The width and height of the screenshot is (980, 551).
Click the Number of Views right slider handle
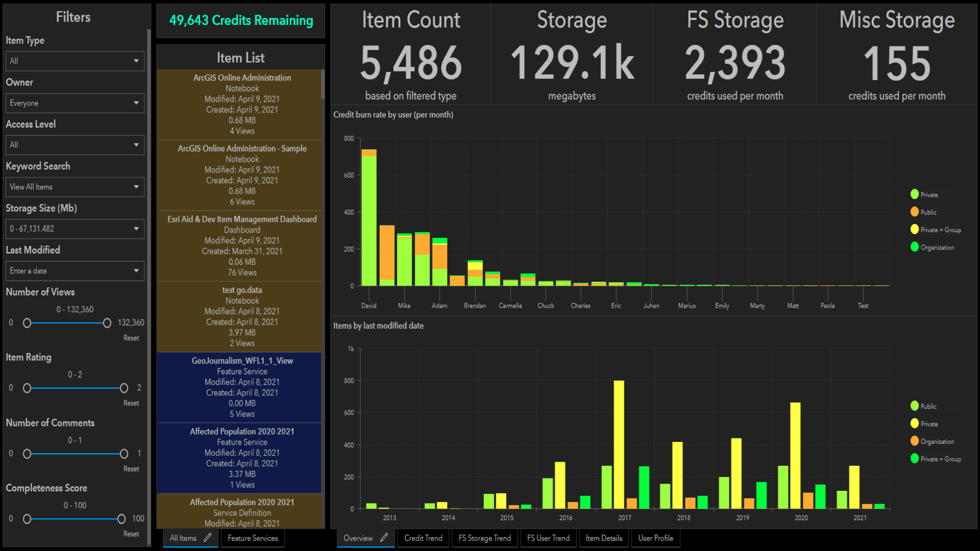click(x=107, y=323)
